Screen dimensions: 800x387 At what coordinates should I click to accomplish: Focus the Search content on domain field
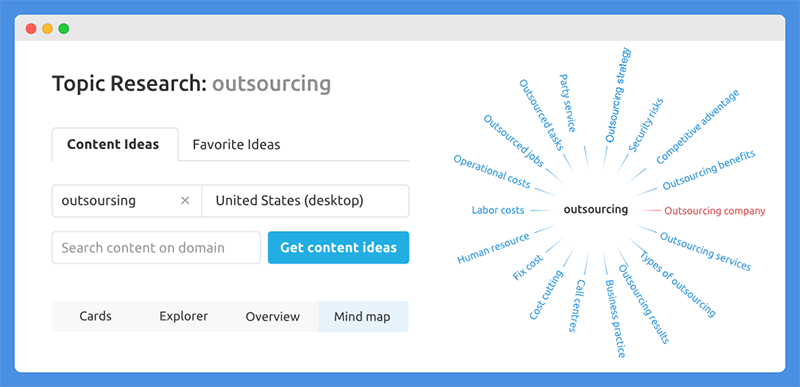pyautogui.click(x=156, y=248)
